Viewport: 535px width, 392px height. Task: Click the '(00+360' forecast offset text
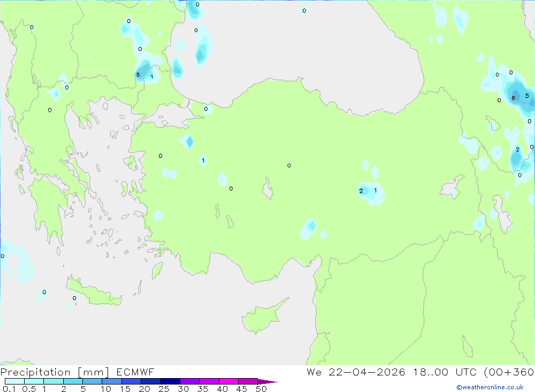509,372
